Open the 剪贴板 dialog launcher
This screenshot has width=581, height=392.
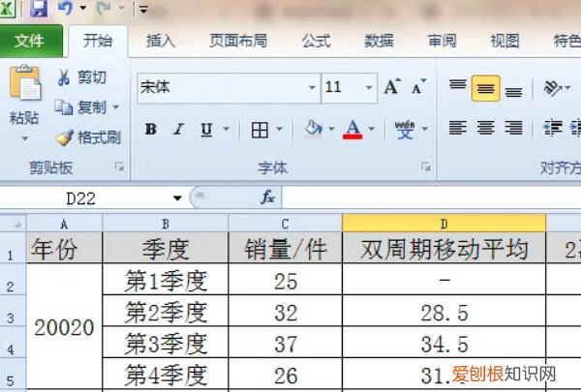tap(119, 167)
